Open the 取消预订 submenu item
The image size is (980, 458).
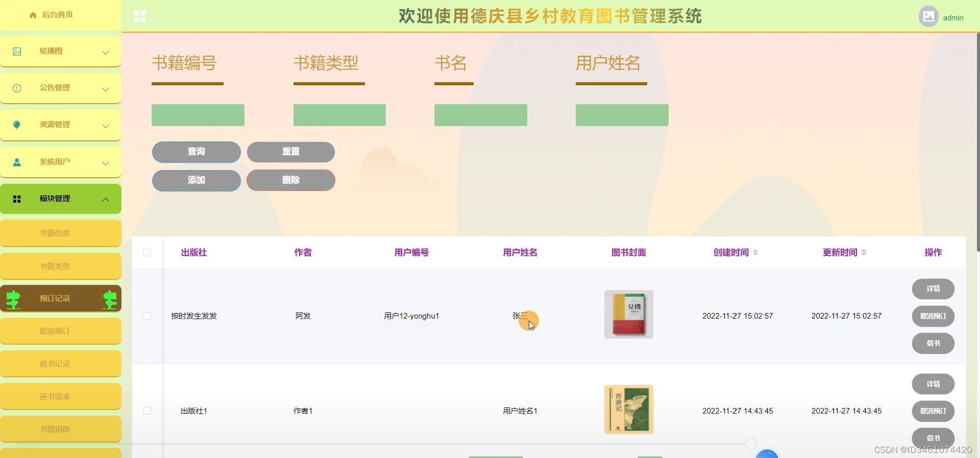(61, 331)
